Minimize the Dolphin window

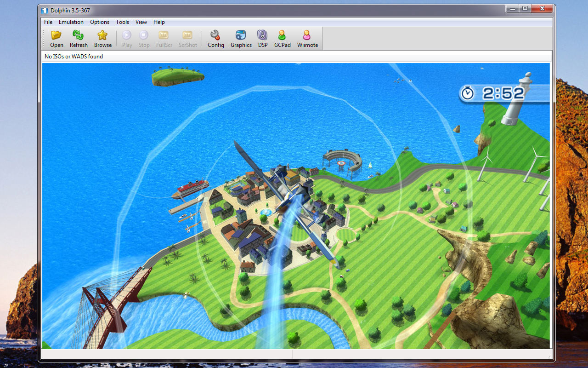tap(513, 8)
